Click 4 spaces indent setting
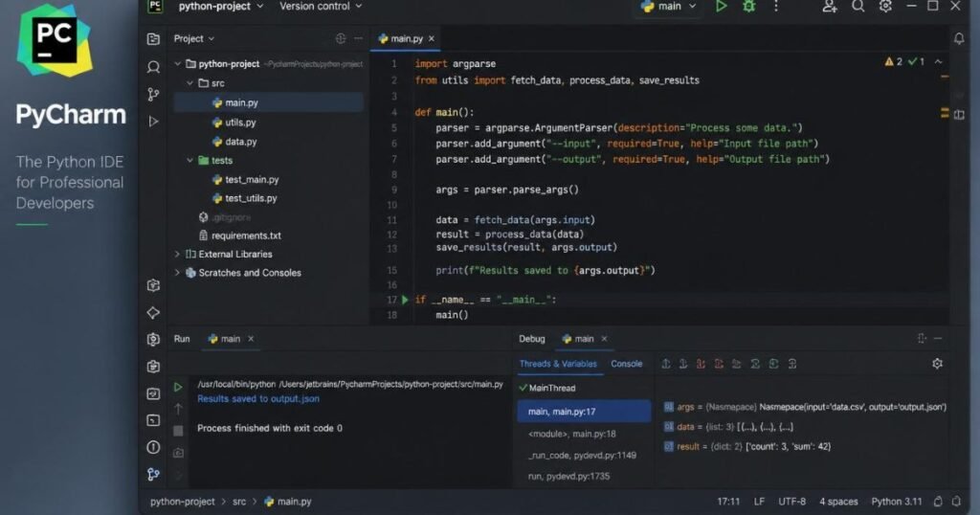 point(838,502)
